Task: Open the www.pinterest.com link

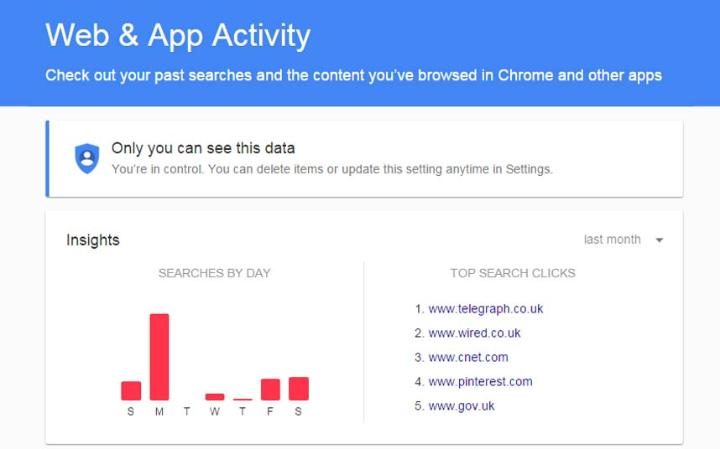Action: 480,381
